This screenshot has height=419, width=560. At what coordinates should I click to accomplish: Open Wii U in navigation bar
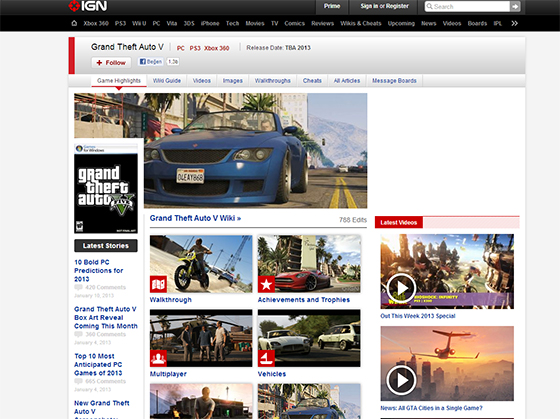click(139, 23)
